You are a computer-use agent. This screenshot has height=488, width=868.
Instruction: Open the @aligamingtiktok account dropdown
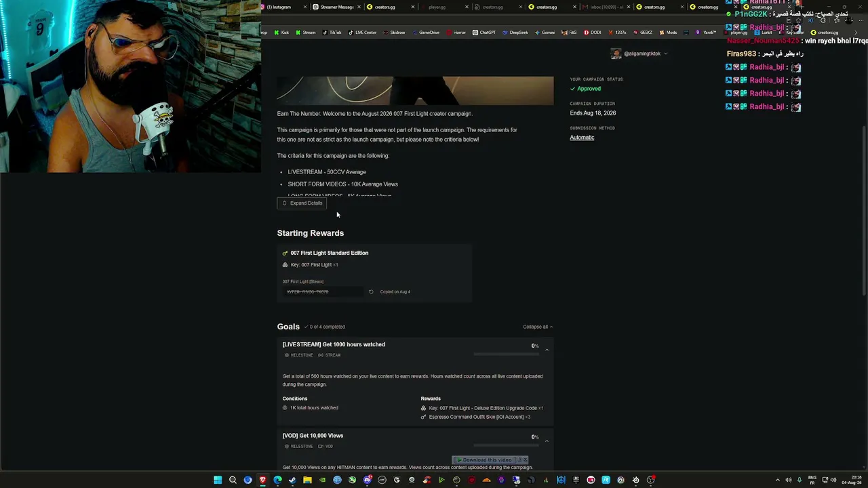[x=639, y=54]
